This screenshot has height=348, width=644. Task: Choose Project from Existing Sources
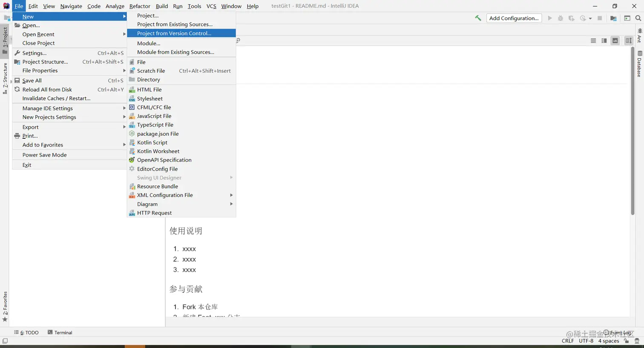[181, 24]
